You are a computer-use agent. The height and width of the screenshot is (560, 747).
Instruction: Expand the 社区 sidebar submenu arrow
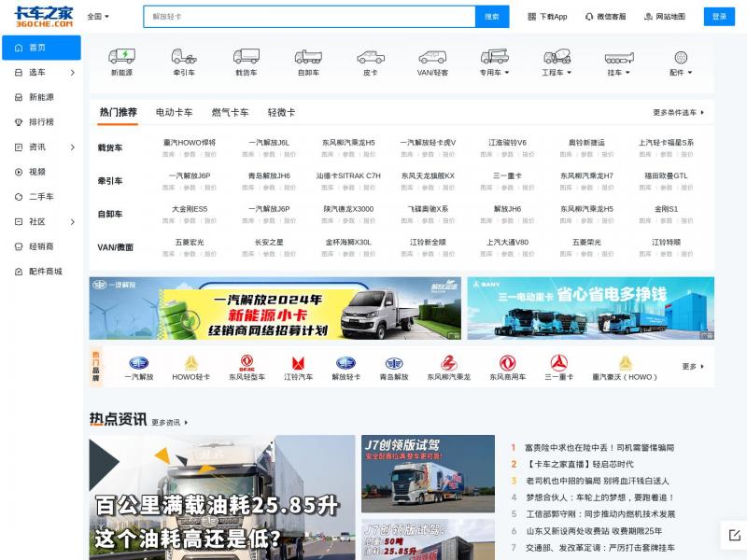click(73, 222)
